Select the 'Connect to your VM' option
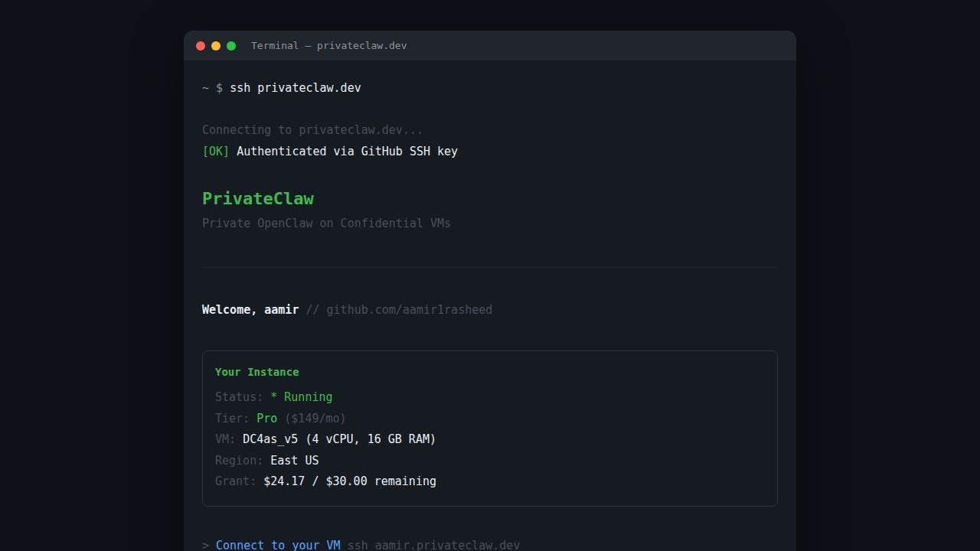The width and height of the screenshot is (980, 551). (278, 545)
